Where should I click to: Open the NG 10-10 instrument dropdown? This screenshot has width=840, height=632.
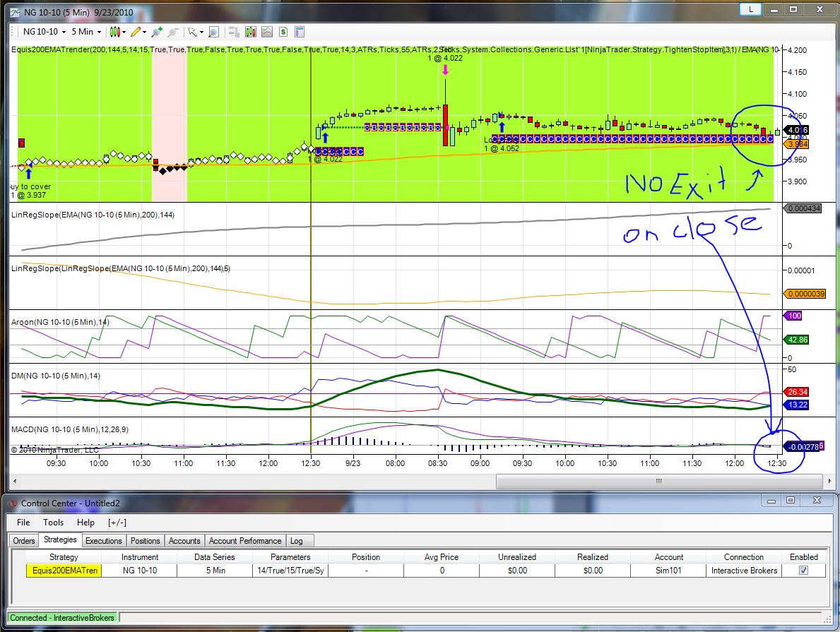pyautogui.click(x=44, y=32)
